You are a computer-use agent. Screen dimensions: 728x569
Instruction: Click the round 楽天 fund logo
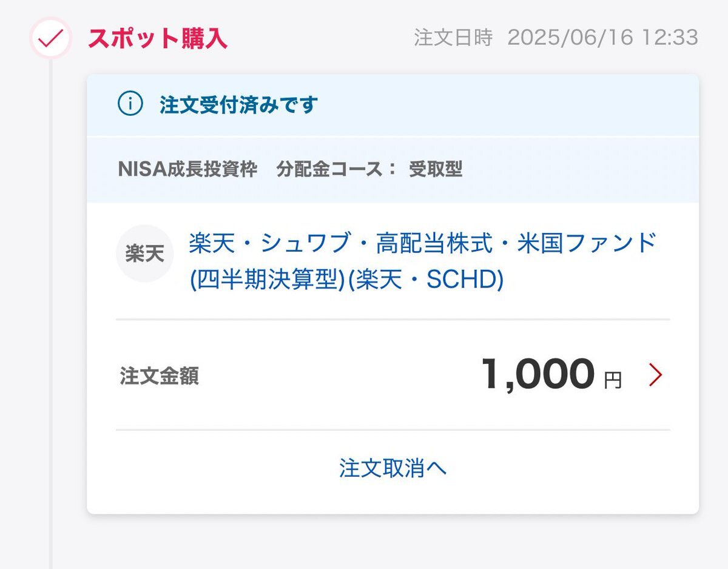145,254
